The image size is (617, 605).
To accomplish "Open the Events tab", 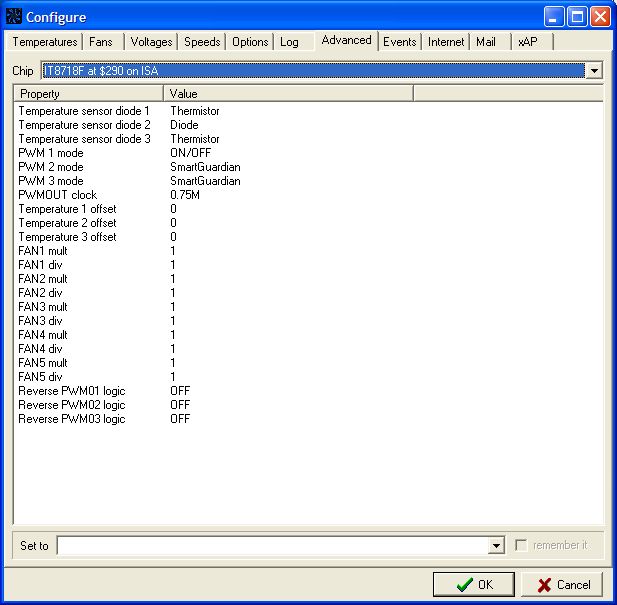I will 399,42.
